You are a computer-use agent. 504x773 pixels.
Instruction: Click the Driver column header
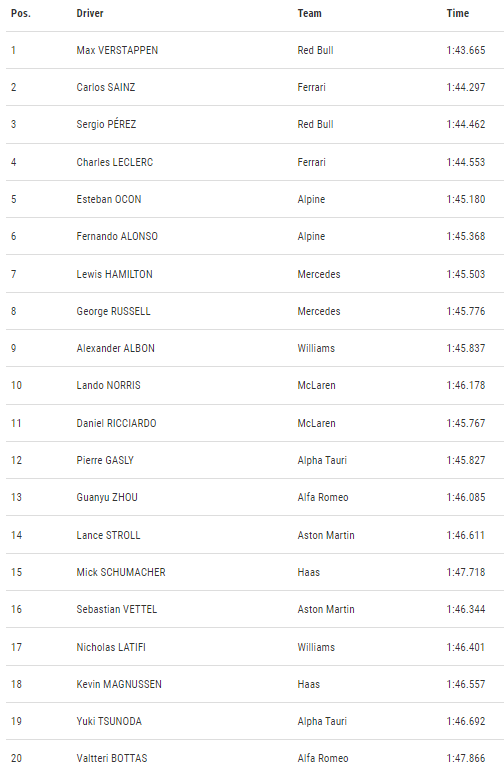90,13
